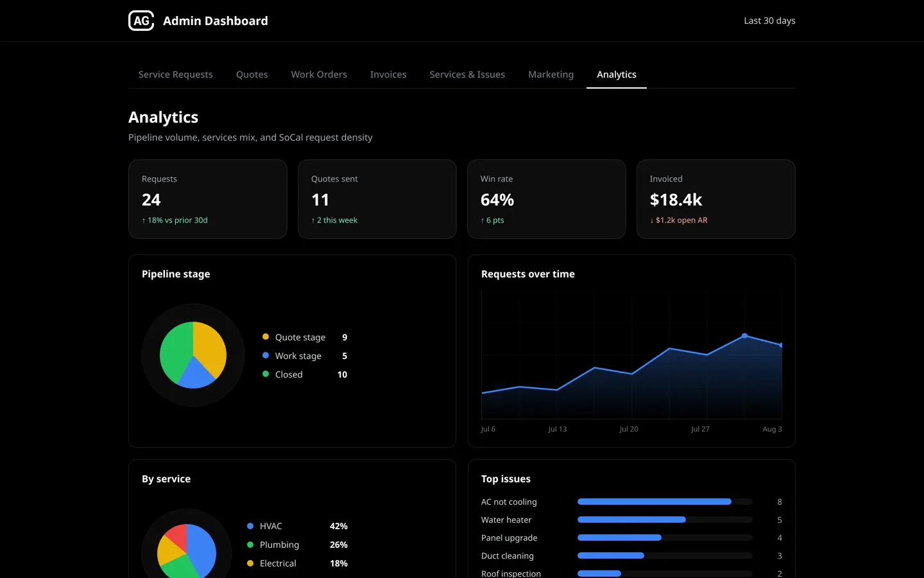Click the blue Work stage legend dot
This screenshot has height=578, width=924.
click(x=266, y=355)
